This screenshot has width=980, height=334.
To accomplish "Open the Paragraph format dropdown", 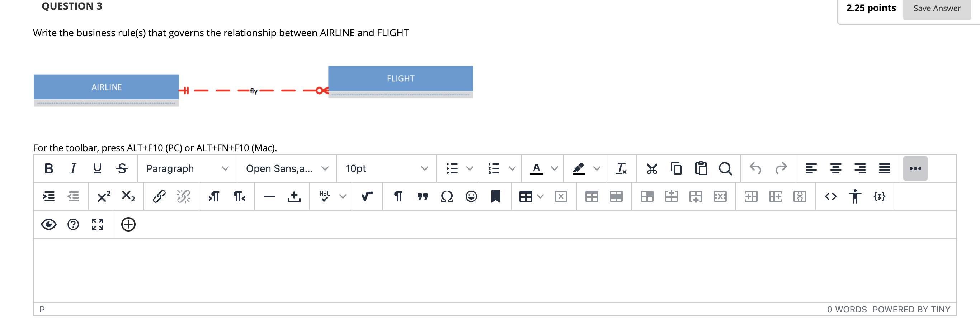I will (187, 168).
